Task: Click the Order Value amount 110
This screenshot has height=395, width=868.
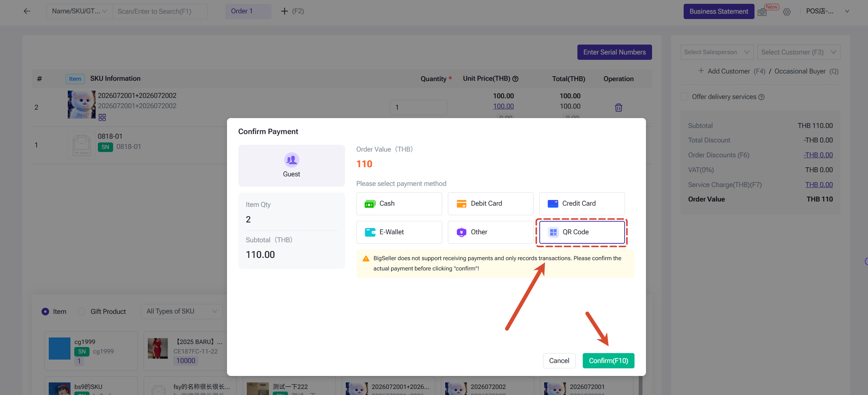Action: [x=364, y=164]
